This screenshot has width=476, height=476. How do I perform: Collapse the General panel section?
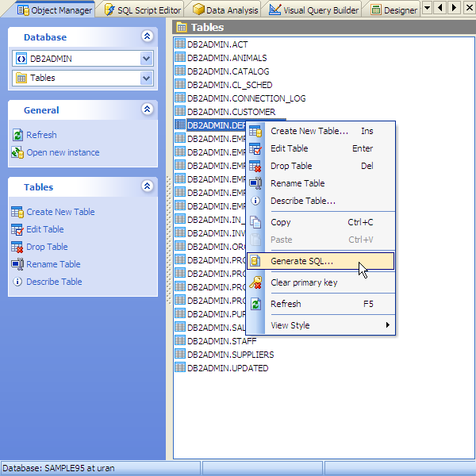click(x=146, y=109)
